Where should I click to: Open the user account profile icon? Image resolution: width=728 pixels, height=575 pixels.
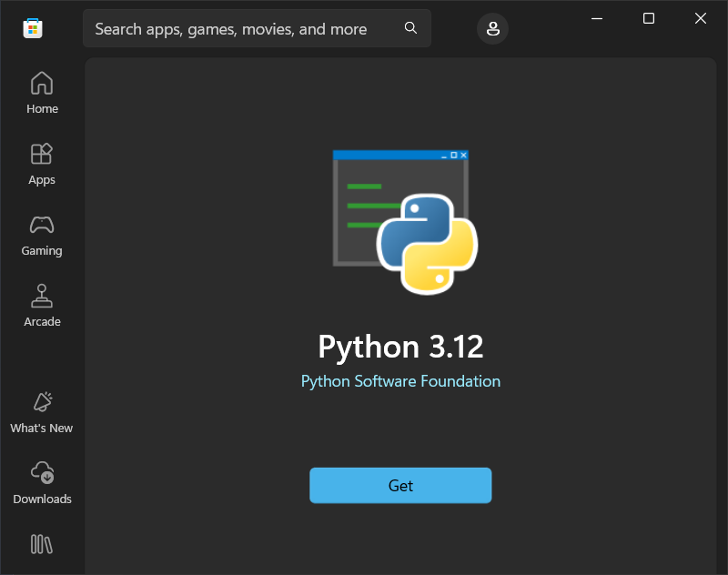[492, 28]
